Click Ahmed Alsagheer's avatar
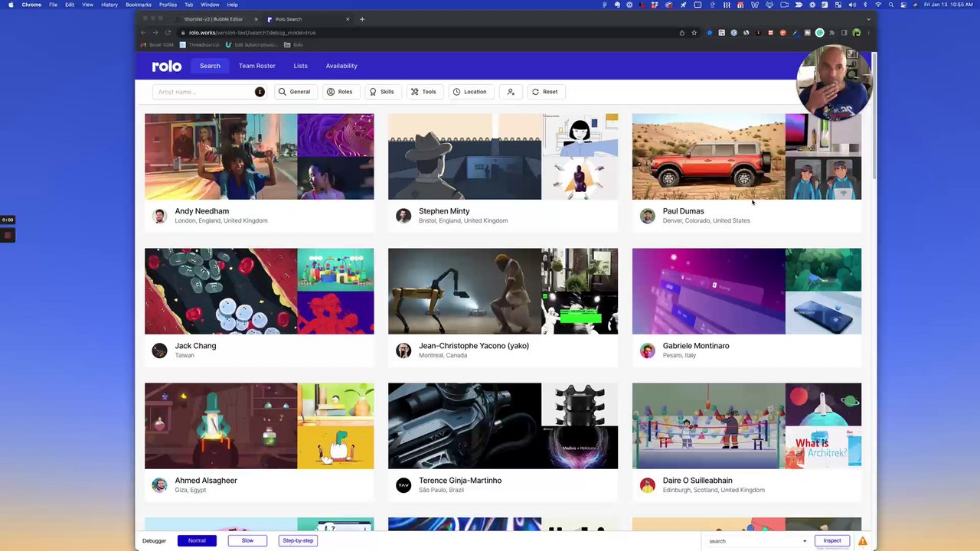 [x=159, y=485]
